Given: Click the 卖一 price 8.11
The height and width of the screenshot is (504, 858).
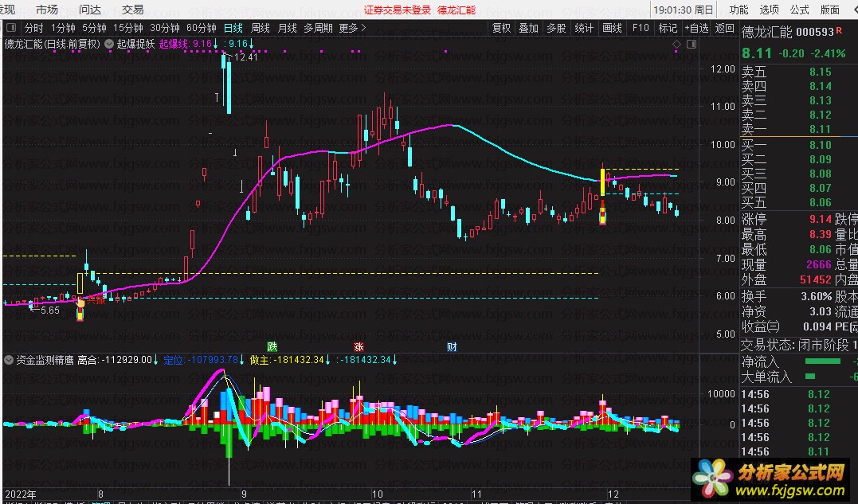Looking at the screenshot, I should (821, 129).
